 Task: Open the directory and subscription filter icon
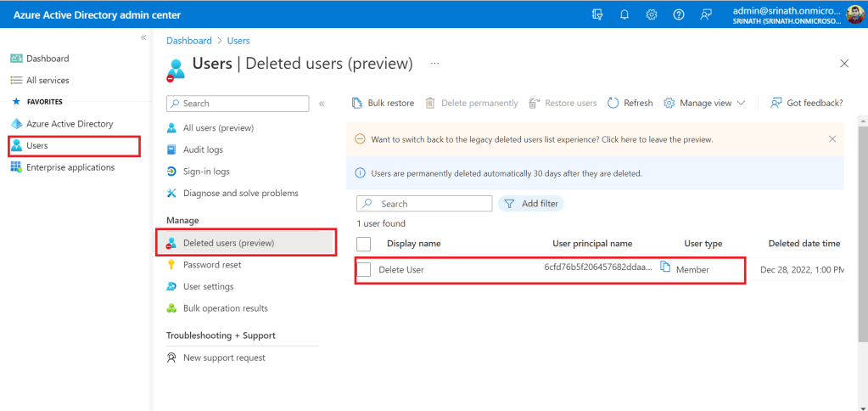tap(597, 15)
